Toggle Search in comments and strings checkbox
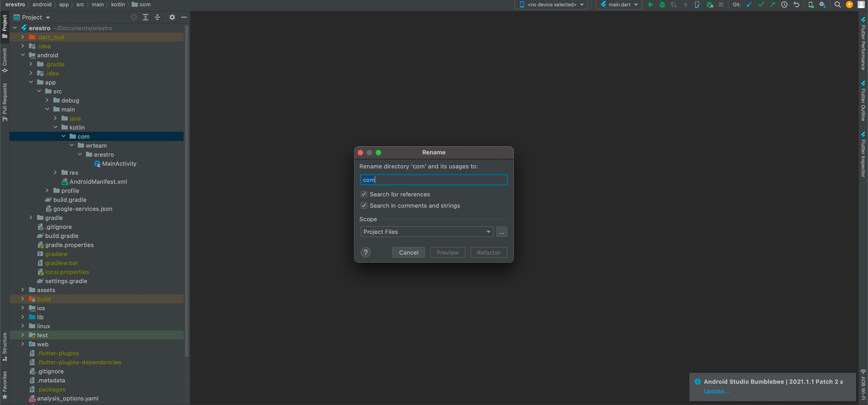 (x=364, y=205)
